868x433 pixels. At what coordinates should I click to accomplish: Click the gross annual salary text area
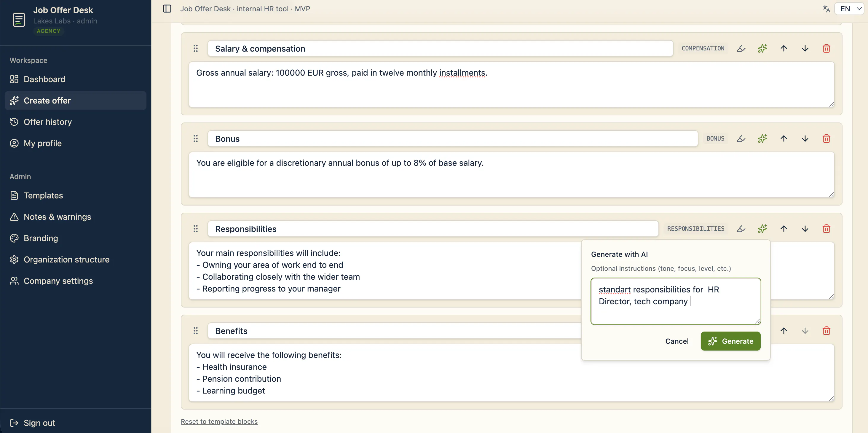point(511,84)
